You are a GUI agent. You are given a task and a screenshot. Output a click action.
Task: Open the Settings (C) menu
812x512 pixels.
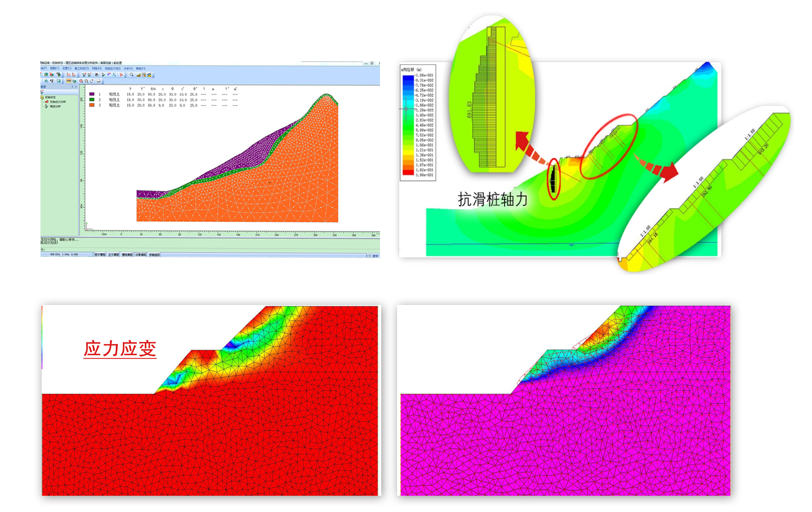click(x=67, y=69)
